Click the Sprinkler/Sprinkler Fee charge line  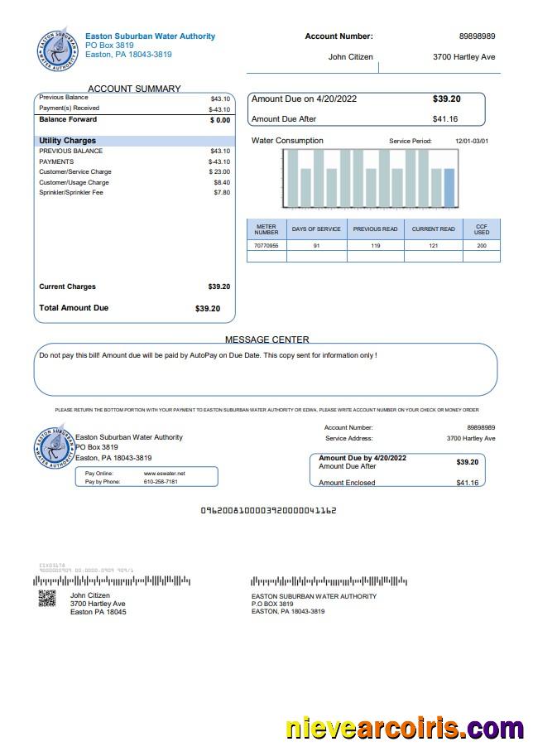click(x=71, y=192)
